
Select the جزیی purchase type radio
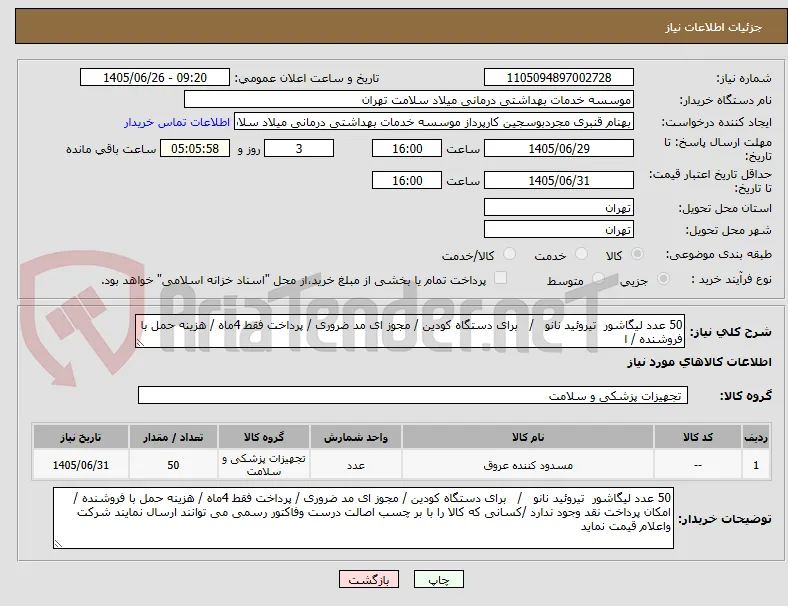coord(663,279)
